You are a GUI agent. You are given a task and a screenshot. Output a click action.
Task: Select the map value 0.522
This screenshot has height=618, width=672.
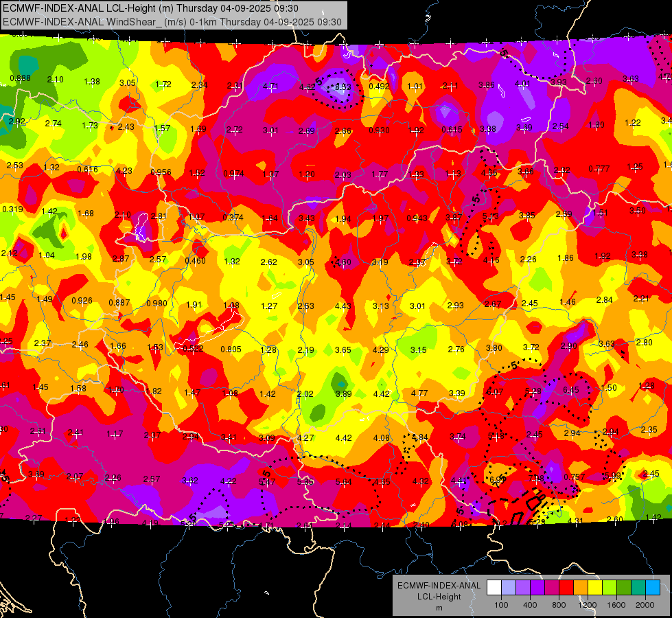coord(194,349)
